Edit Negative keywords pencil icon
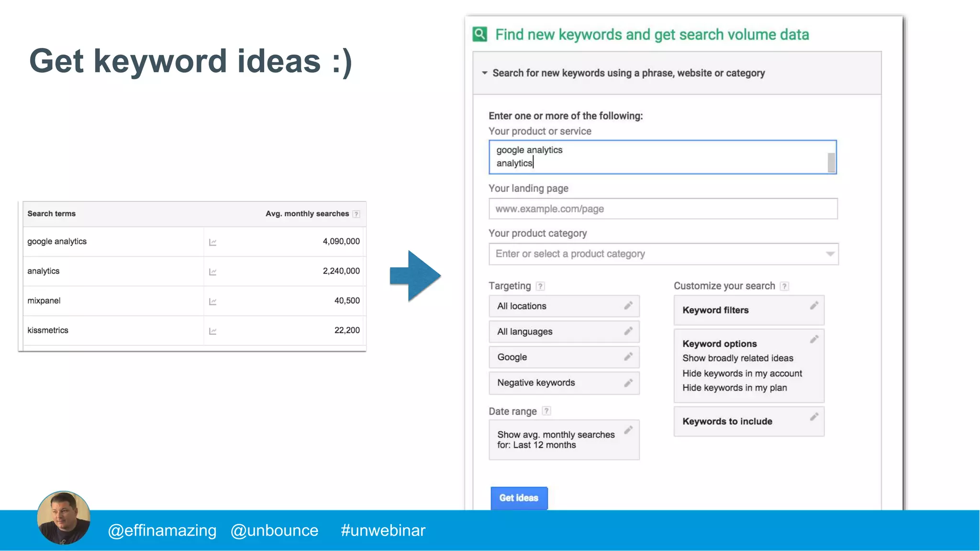 point(628,383)
